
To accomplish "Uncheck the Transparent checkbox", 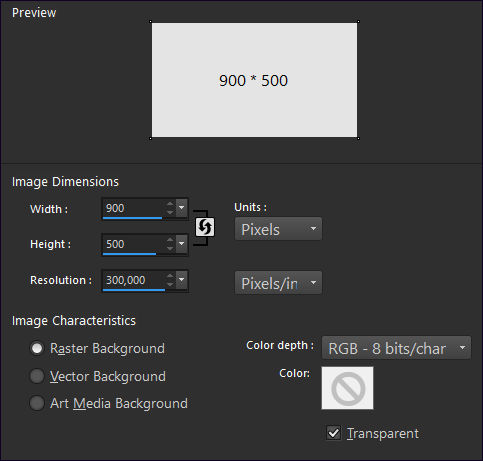I will (333, 433).
